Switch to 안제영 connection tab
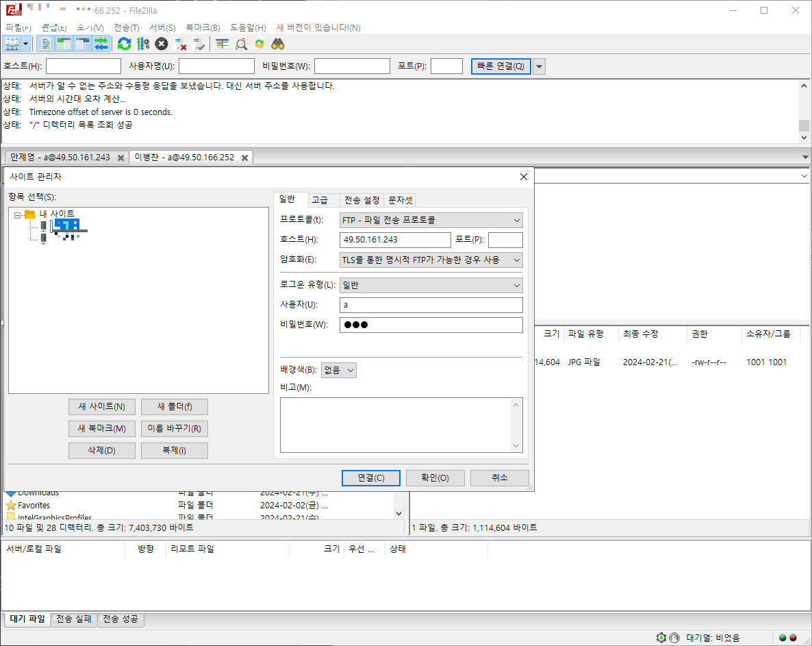This screenshot has width=812, height=646. [x=60, y=158]
